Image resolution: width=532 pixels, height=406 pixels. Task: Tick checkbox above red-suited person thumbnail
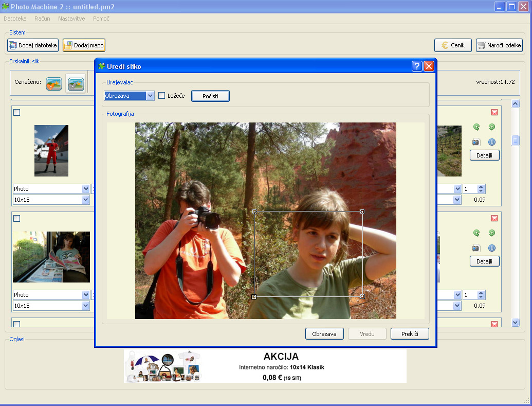(x=16, y=112)
